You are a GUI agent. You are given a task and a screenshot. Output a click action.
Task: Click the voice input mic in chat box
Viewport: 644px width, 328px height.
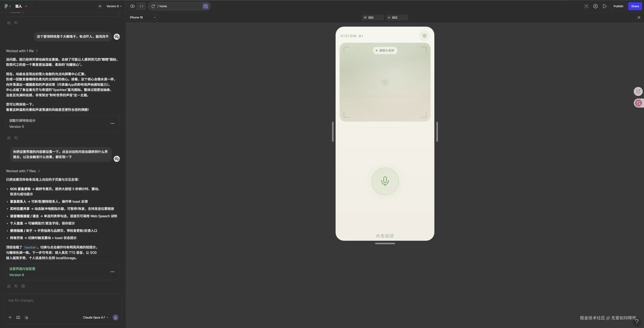click(115, 317)
